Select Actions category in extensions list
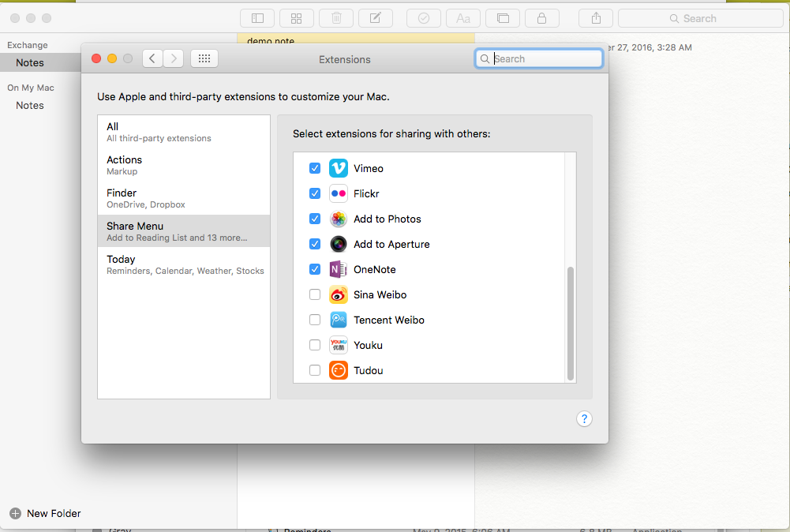The width and height of the screenshot is (790, 532). 184,165
